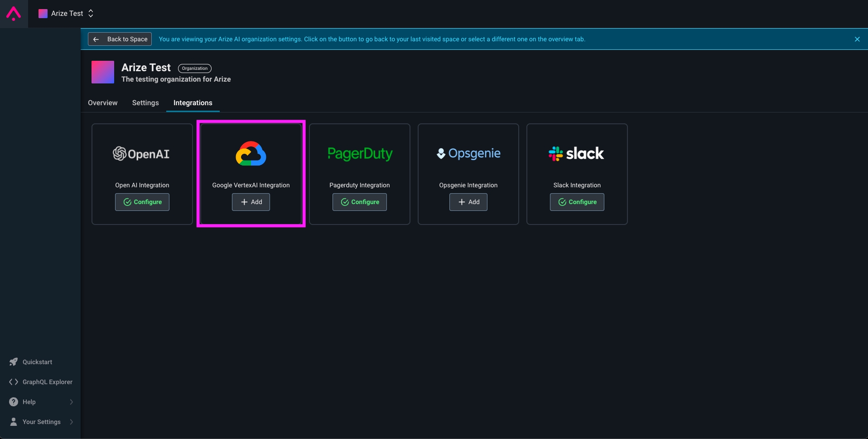Click the organization avatar beside the Arize Test heading
868x439 pixels.
103,72
